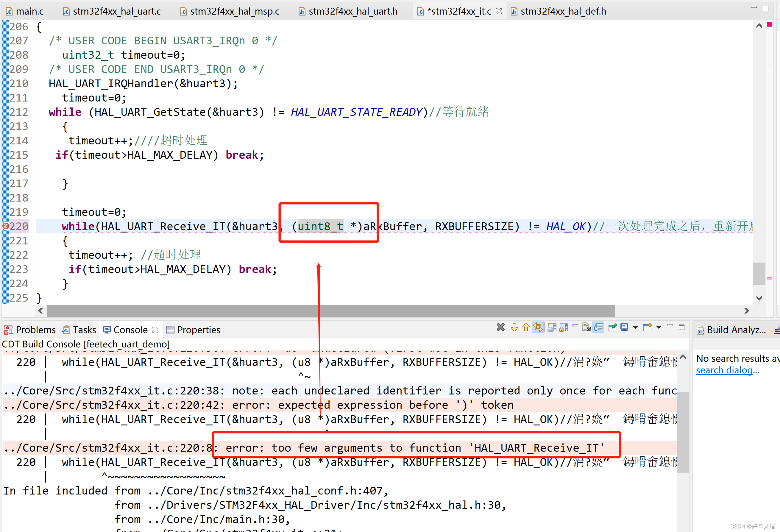This screenshot has width=780, height=532.
Task: Toggle bring console to front on build
Action: point(598,327)
